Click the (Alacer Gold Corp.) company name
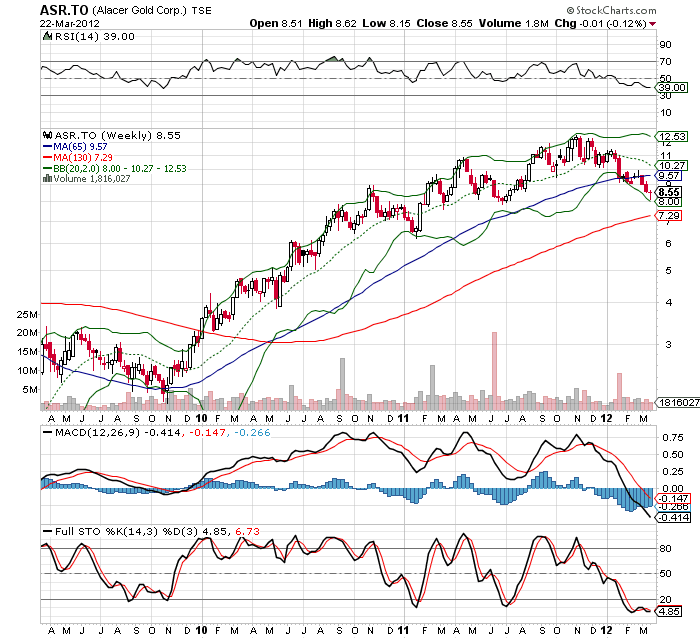The image size is (700, 639). pos(139,10)
